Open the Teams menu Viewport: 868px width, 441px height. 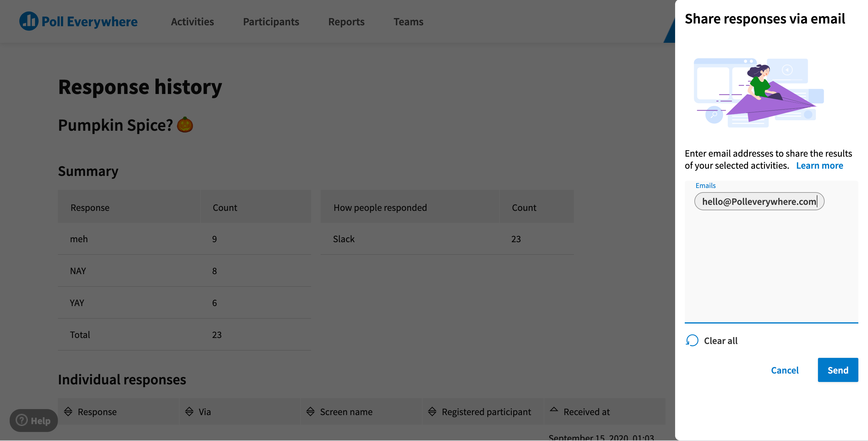pyautogui.click(x=408, y=22)
